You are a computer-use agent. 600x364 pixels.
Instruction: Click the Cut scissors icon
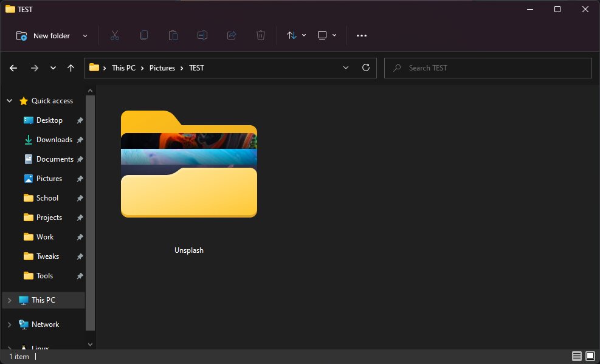(115, 36)
